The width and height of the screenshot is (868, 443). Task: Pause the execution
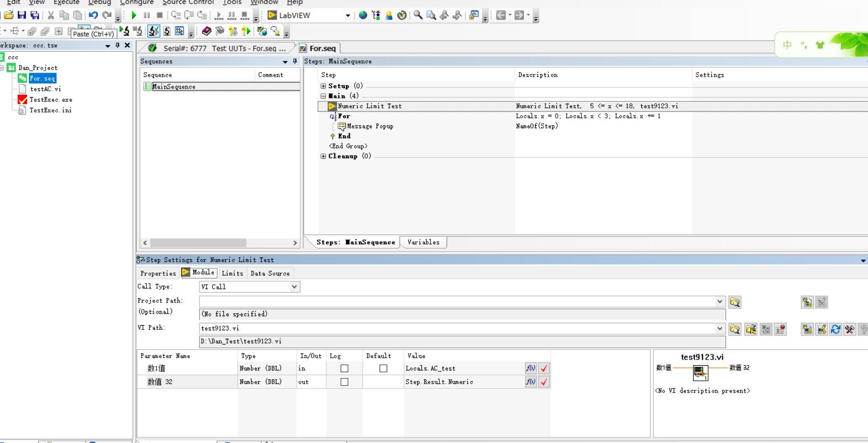pos(147,15)
